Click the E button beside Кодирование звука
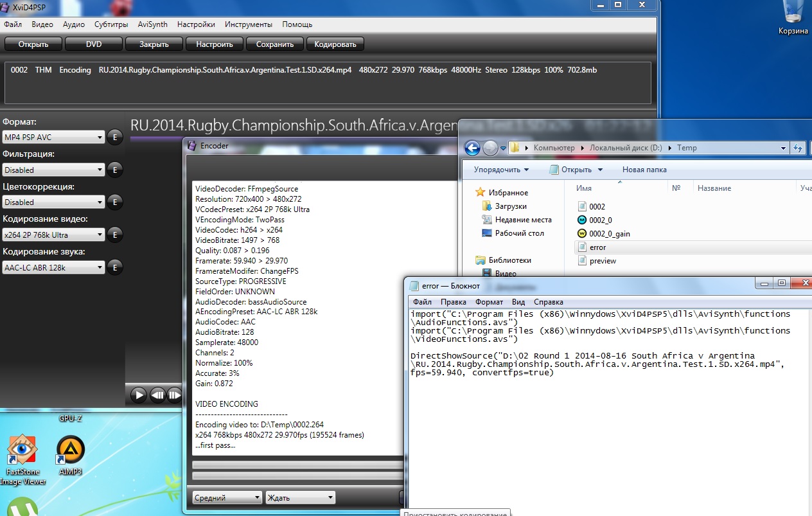Screen dimensions: 812x516 point(114,267)
